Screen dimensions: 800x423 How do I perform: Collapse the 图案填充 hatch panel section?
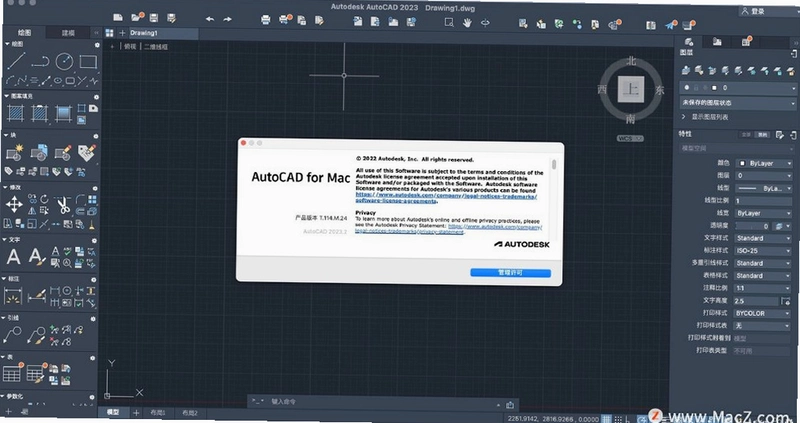coord(7,96)
